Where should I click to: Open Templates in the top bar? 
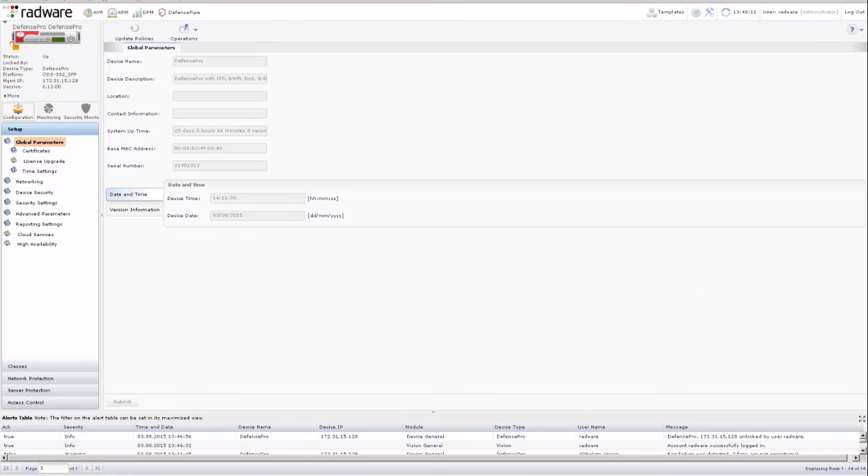665,12
